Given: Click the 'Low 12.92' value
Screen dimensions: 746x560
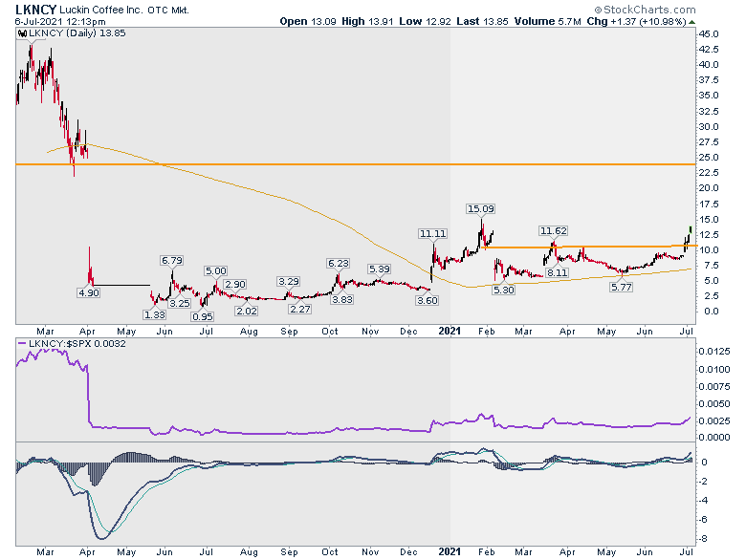Looking at the screenshot, I should pos(425,21).
